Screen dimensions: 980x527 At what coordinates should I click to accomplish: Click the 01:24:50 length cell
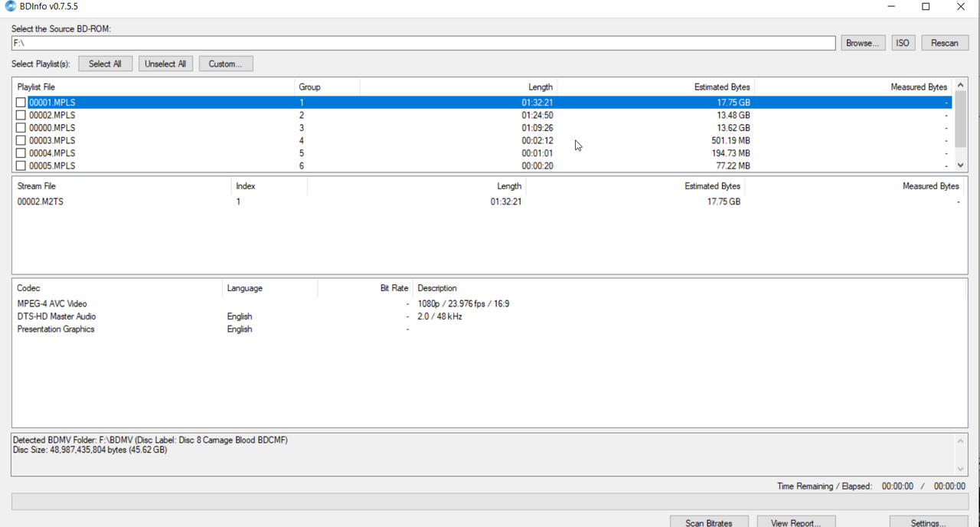[537, 115]
